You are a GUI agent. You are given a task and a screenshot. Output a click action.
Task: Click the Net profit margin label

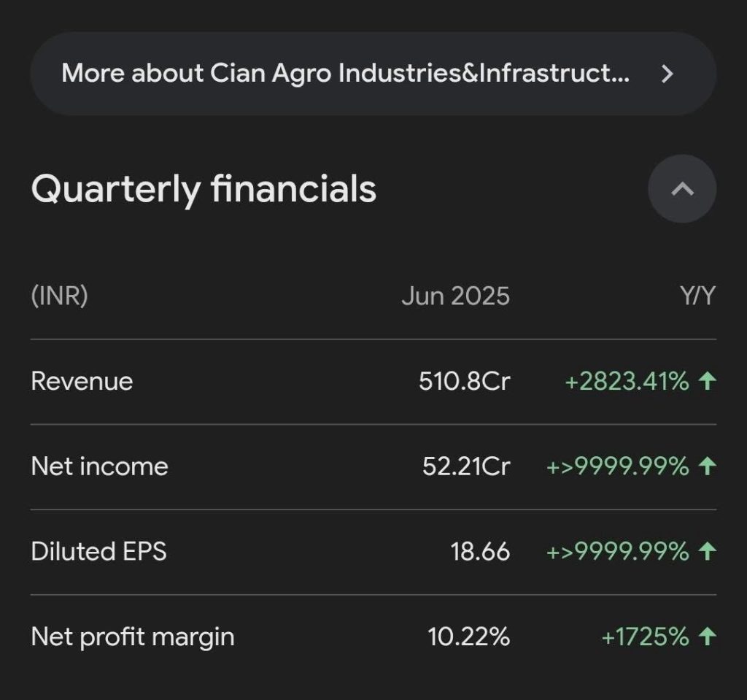coord(133,636)
